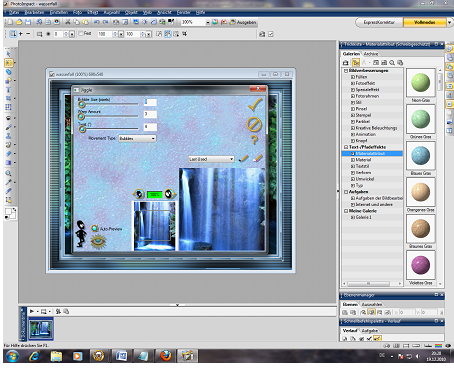The image size is (454, 375).
Task: Open the Foto menu in the menu bar
Action: (x=77, y=12)
